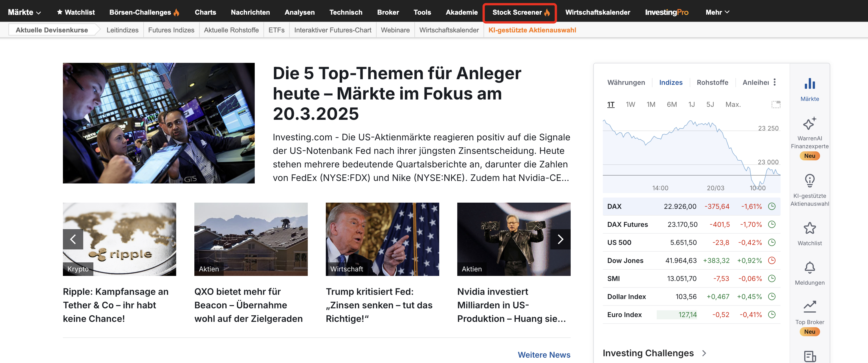The width and height of the screenshot is (868, 363).
Task: Click the chart expand icon beside Max.
Action: pyautogui.click(x=776, y=104)
